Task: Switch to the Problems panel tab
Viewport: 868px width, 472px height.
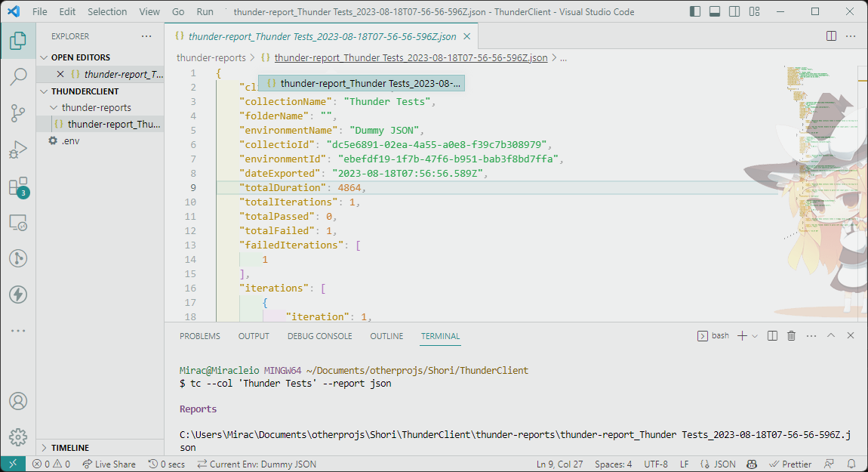Action: tap(200, 336)
